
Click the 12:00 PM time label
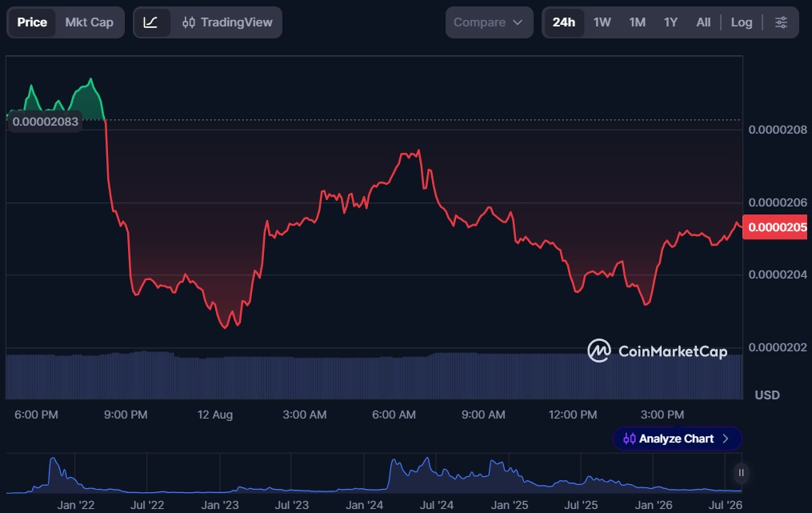573,415
